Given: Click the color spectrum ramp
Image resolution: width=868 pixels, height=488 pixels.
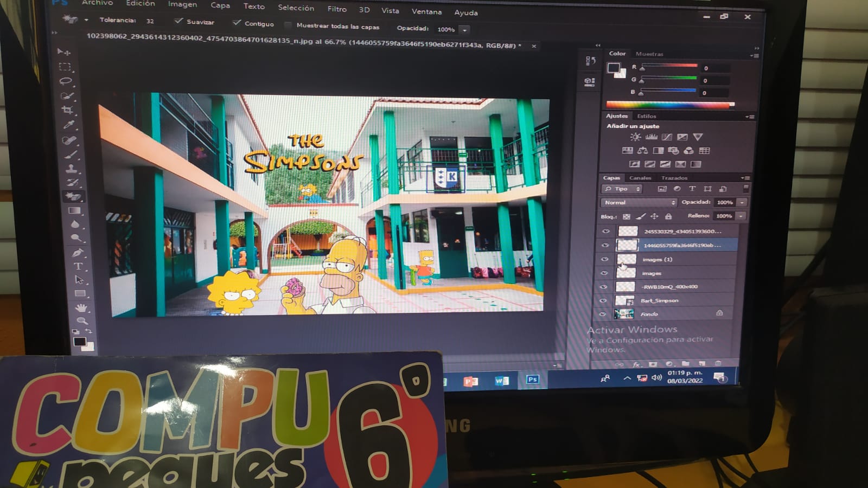Looking at the screenshot, I should [x=669, y=105].
